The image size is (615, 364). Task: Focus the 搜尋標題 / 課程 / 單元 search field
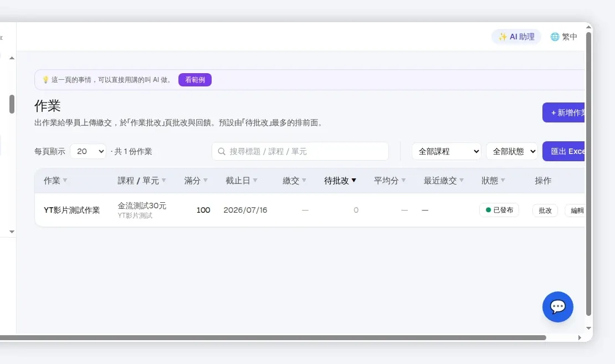coord(300,151)
